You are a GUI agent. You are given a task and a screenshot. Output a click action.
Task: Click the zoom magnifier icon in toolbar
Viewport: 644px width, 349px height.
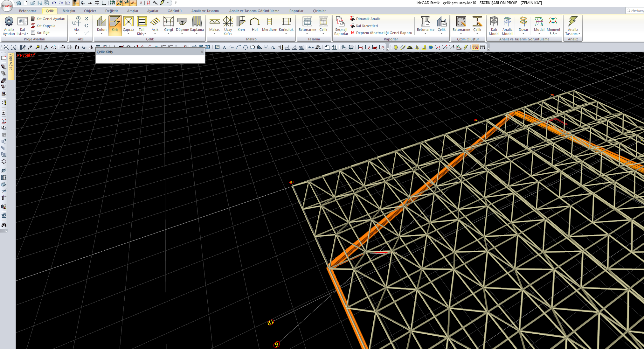click(6, 47)
